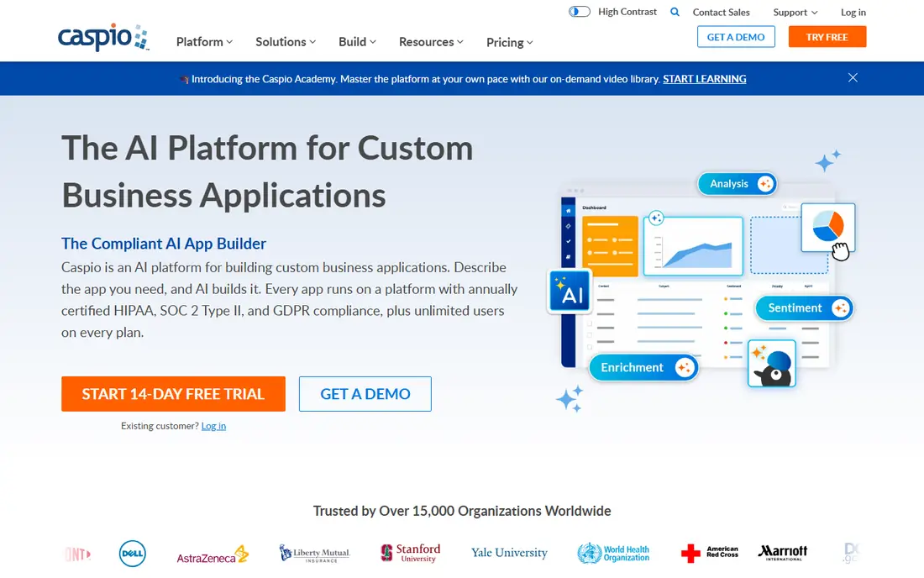Click the header GET A DEMO button
Screen dimensions: 924x578
736,36
